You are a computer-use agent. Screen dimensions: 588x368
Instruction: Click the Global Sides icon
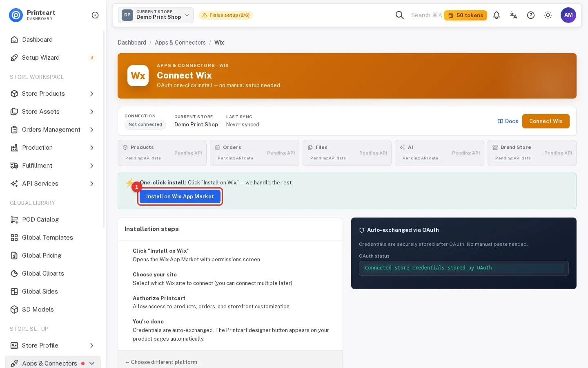pyautogui.click(x=14, y=292)
